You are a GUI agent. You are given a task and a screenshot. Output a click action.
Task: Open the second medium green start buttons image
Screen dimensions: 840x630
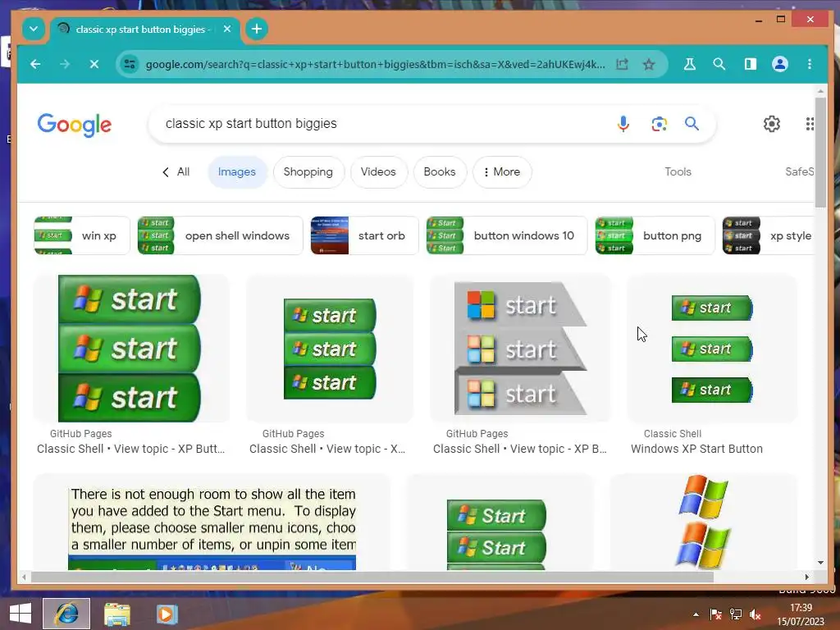[x=330, y=348]
